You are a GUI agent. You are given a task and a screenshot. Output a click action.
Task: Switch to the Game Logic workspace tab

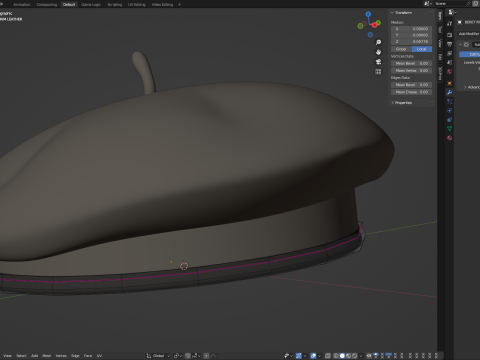click(x=91, y=5)
